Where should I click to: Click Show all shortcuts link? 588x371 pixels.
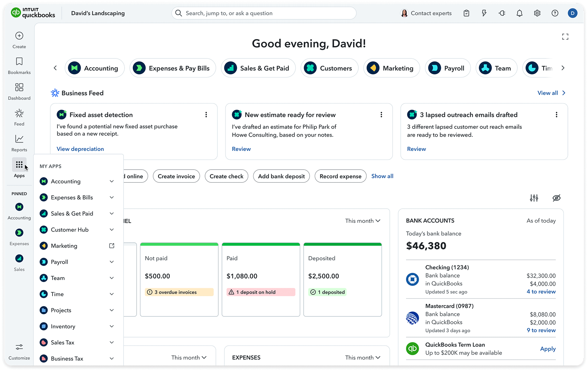pos(382,176)
